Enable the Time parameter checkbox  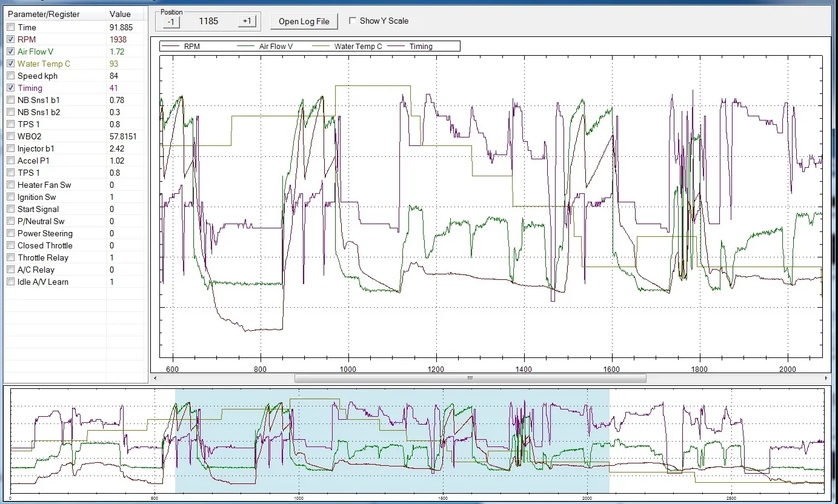[10, 27]
